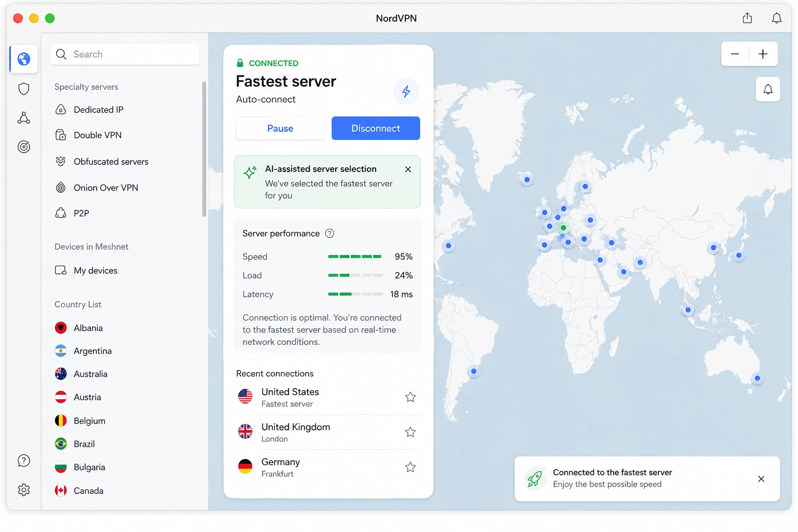Click the United States flag icon
Viewport: 798px width, 532px height.
click(x=245, y=397)
